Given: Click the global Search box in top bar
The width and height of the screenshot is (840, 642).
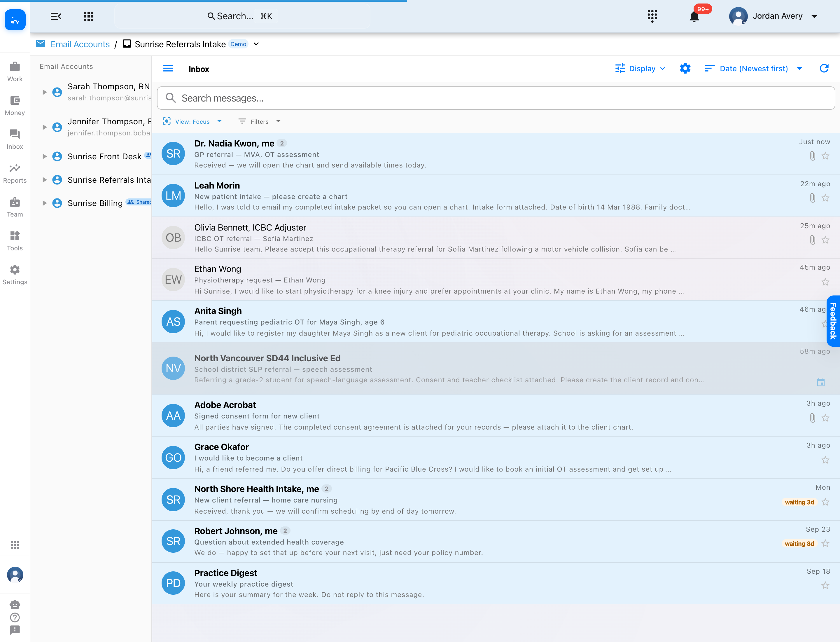Looking at the screenshot, I should coord(242,16).
